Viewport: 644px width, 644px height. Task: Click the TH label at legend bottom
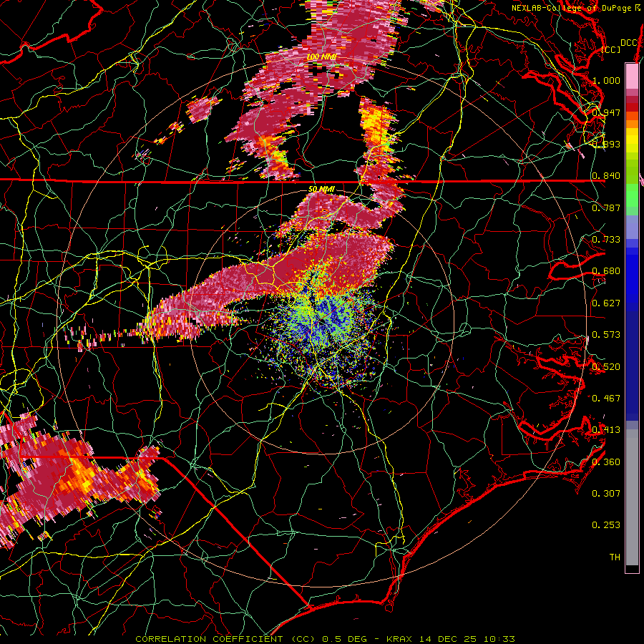(615, 557)
